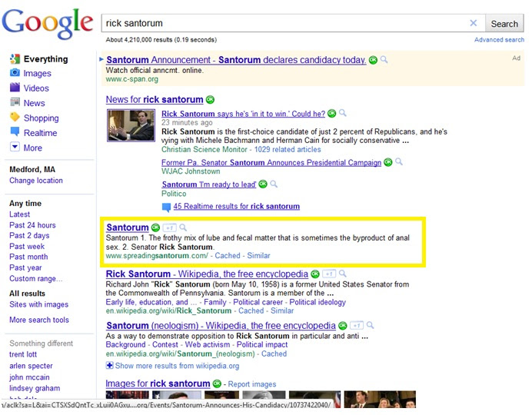Image resolution: width=532 pixels, height=415 pixels.
Task: Click Change location under Medford, MA
Action: click(36, 181)
